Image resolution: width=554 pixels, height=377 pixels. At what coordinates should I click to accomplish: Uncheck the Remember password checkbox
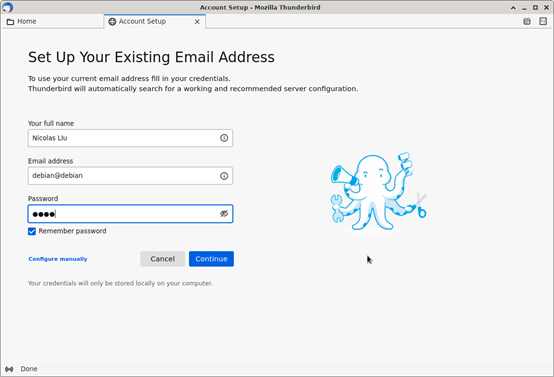[32, 231]
